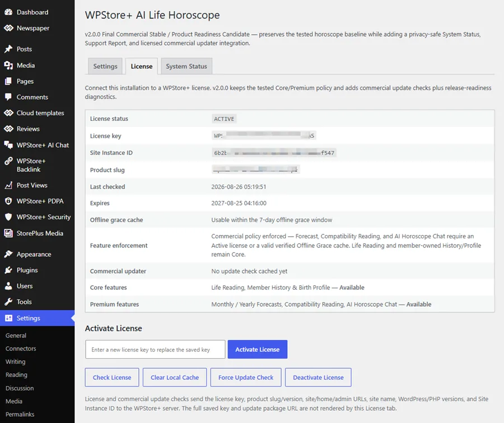Open Connectors settings submenu
Viewport: 504px width, 423px height.
[21, 349]
